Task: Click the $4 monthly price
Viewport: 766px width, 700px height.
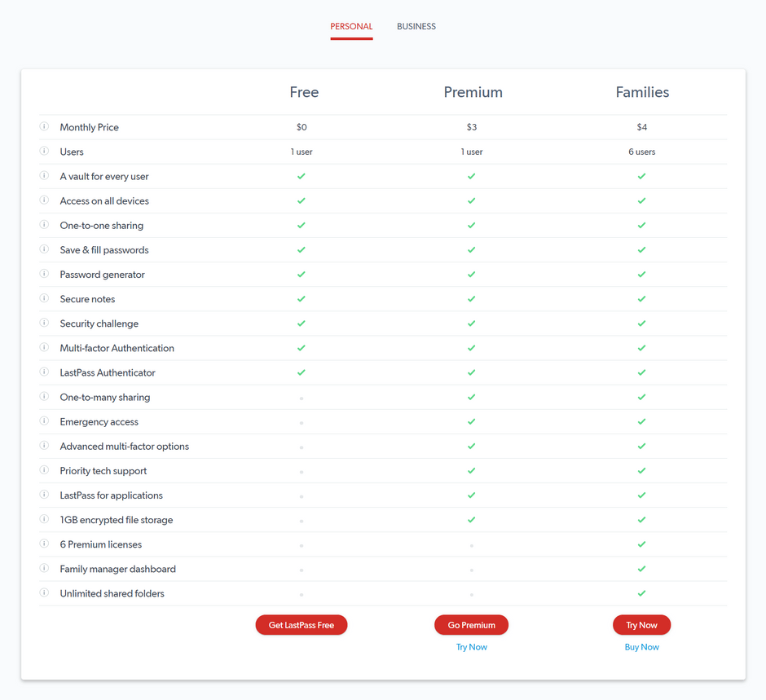Action: [642, 127]
